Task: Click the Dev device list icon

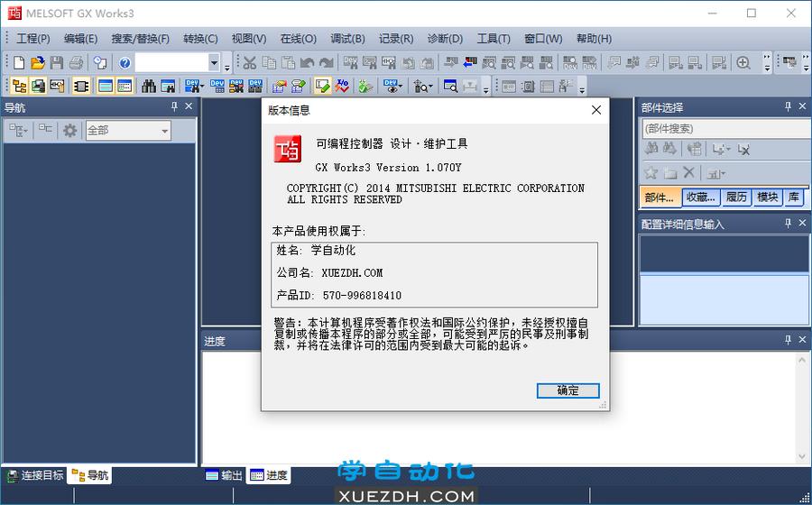Action: (217, 86)
